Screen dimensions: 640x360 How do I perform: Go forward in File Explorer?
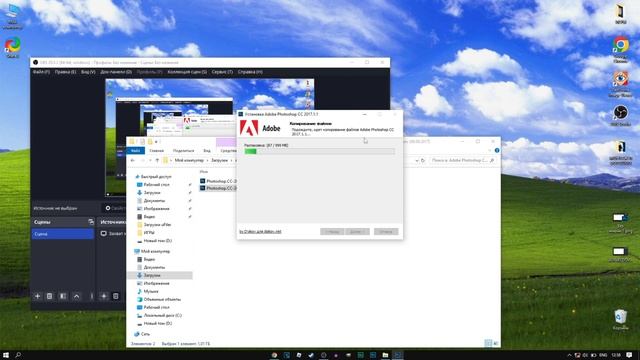point(142,160)
